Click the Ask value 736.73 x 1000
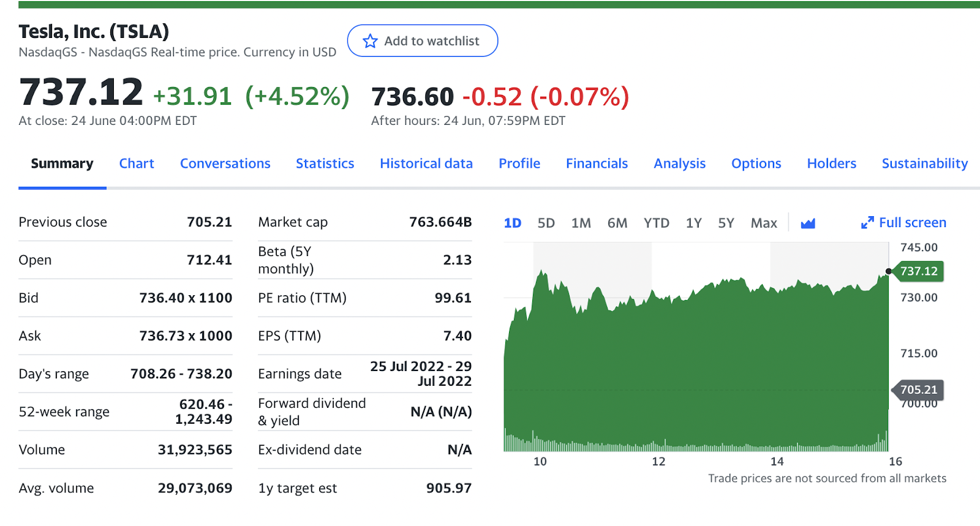The height and width of the screenshot is (526, 980). (186, 336)
